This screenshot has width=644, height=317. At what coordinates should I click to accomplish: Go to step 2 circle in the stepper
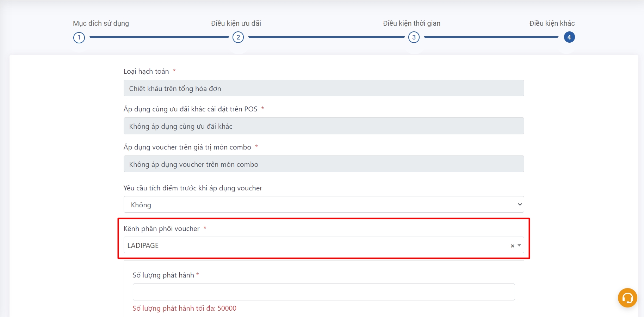coord(238,37)
